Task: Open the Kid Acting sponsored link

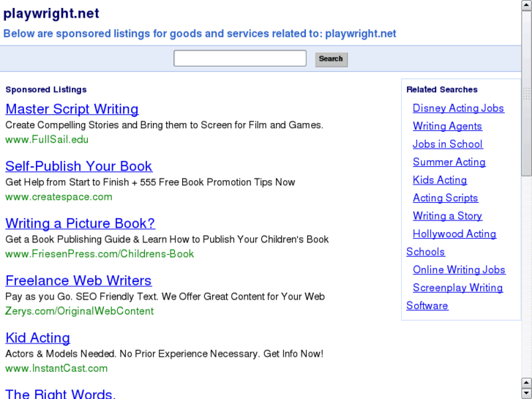Action: pos(38,338)
